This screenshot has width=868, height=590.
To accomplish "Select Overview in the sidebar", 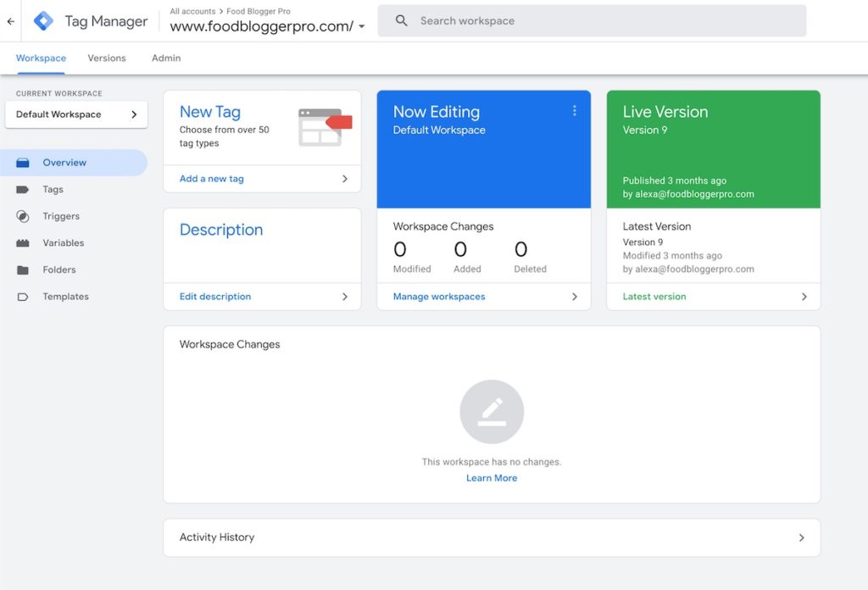I will coord(74,163).
